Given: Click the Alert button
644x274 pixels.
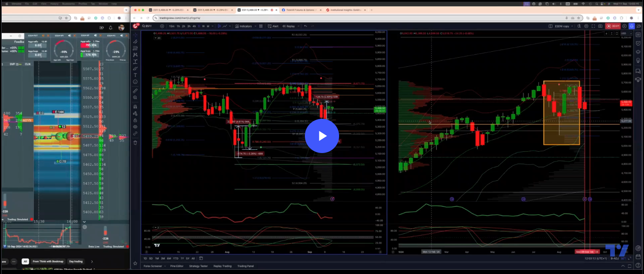Looking at the screenshot, I should point(273,26).
